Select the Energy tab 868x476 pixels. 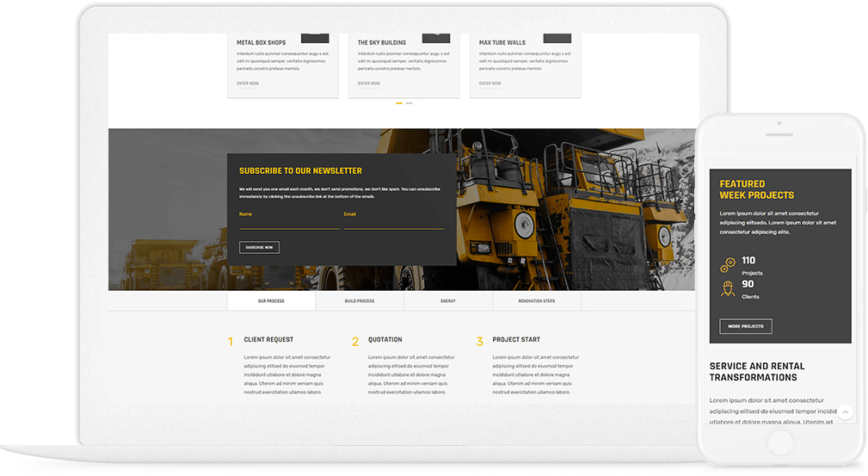click(x=448, y=301)
